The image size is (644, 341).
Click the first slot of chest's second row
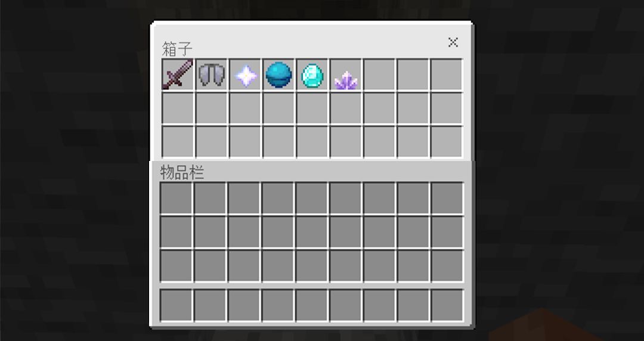click(178, 108)
